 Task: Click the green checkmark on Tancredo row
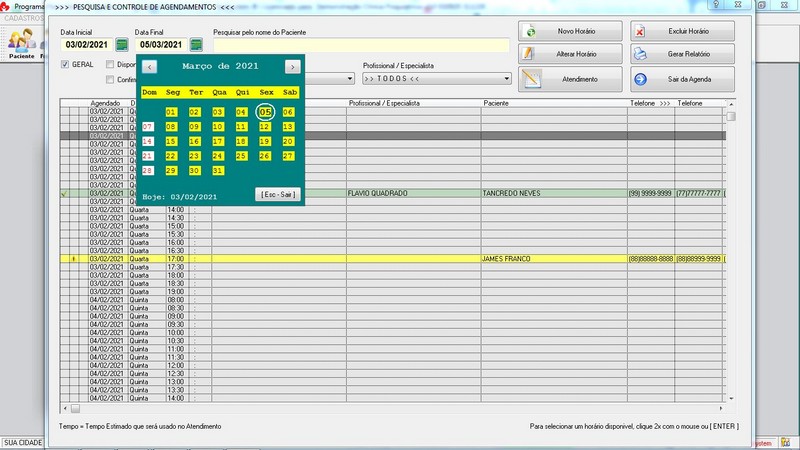(x=64, y=194)
